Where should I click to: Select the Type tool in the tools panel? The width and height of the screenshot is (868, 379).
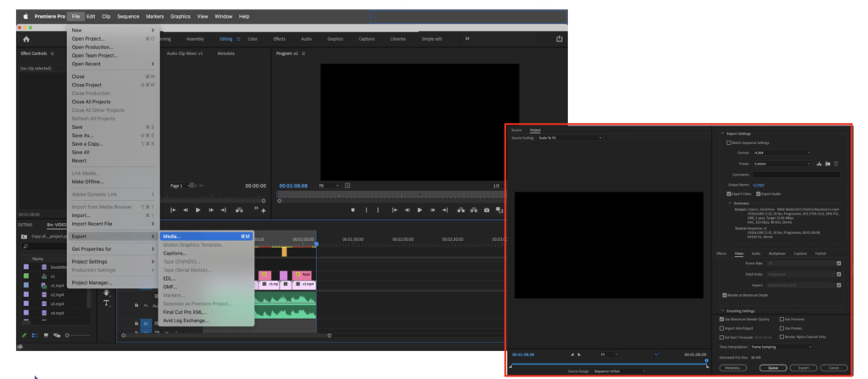[106, 303]
